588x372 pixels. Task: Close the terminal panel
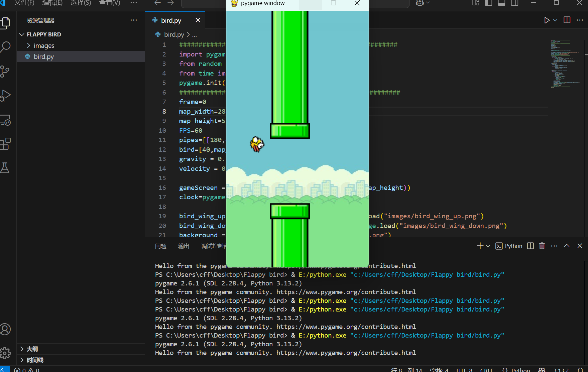pyautogui.click(x=580, y=246)
